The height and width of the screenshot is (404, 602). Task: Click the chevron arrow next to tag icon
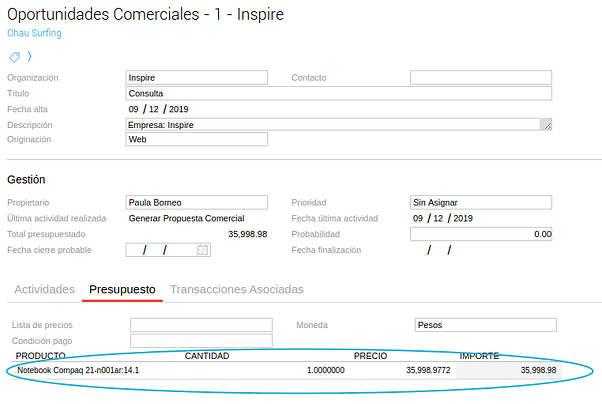click(30, 56)
